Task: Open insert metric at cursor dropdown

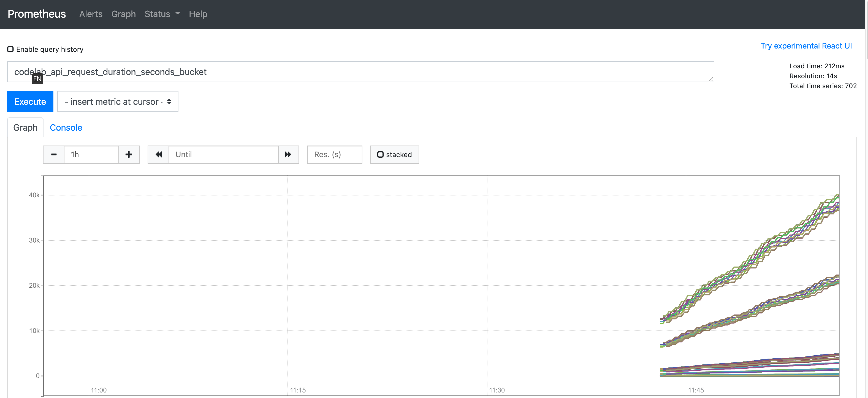Action: [x=118, y=101]
